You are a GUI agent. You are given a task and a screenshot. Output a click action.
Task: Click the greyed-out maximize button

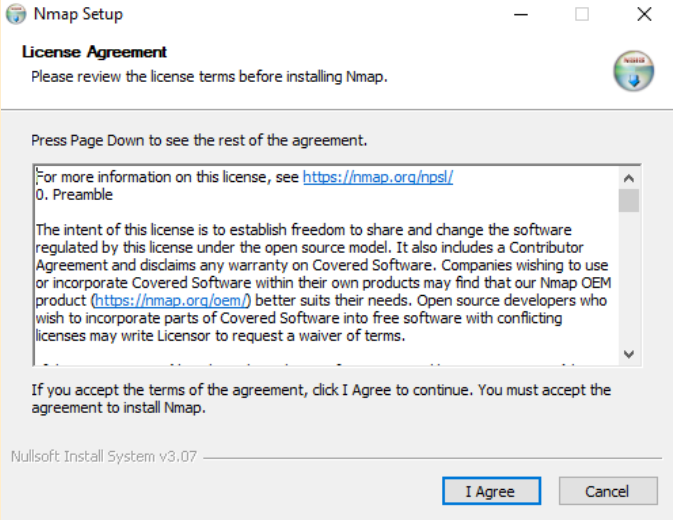coord(582,14)
